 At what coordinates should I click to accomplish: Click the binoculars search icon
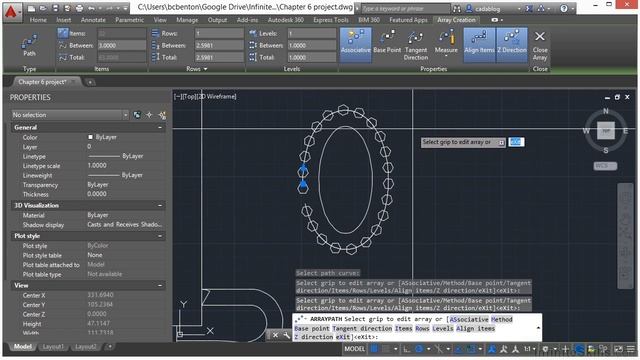tap(457, 8)
